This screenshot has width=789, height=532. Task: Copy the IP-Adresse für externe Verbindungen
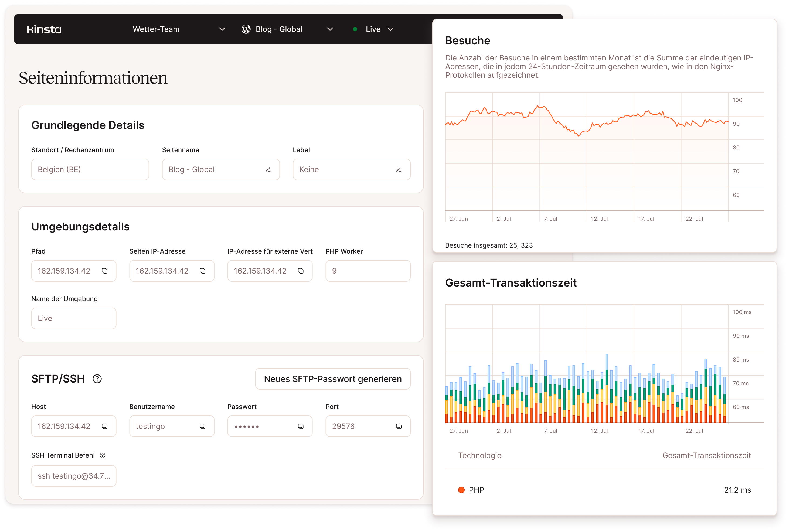[x=301, y=271]
